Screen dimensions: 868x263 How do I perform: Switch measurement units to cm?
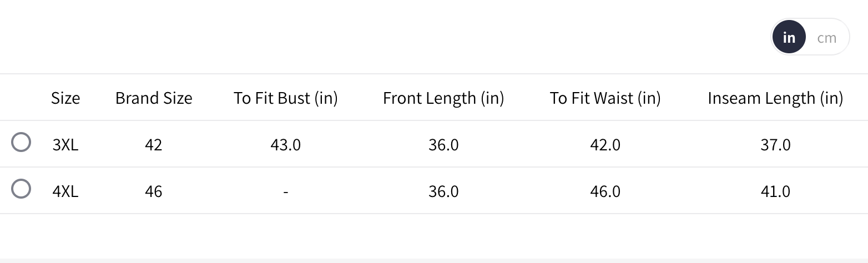point(826,38)
